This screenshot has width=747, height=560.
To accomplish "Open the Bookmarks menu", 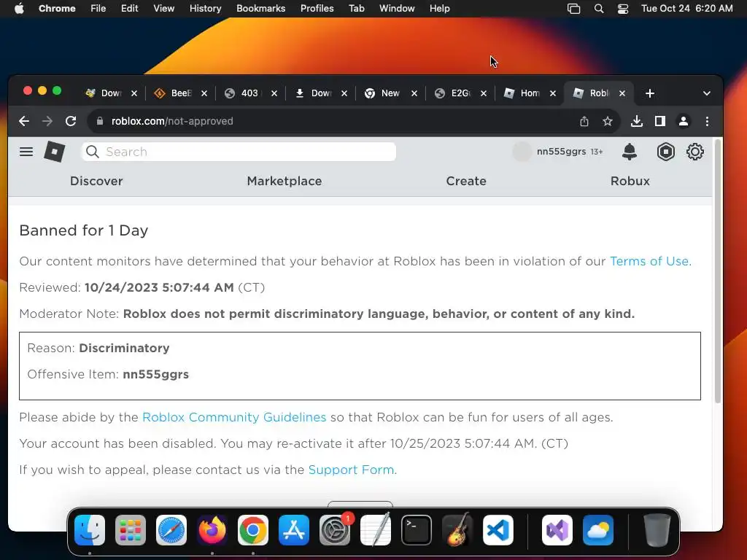I will pyautogui.click(x=260, y=9).
